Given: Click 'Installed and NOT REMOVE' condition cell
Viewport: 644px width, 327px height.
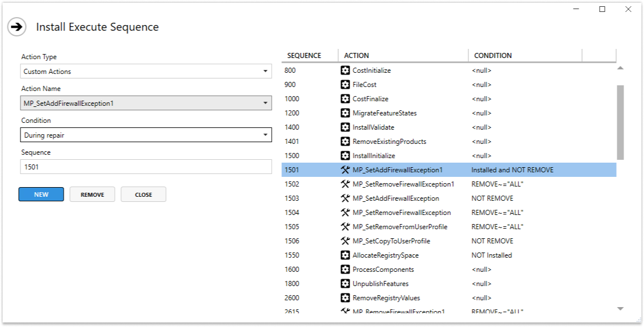Looking at the screenshot, I should pyautogui.click(x=513, y=169).
